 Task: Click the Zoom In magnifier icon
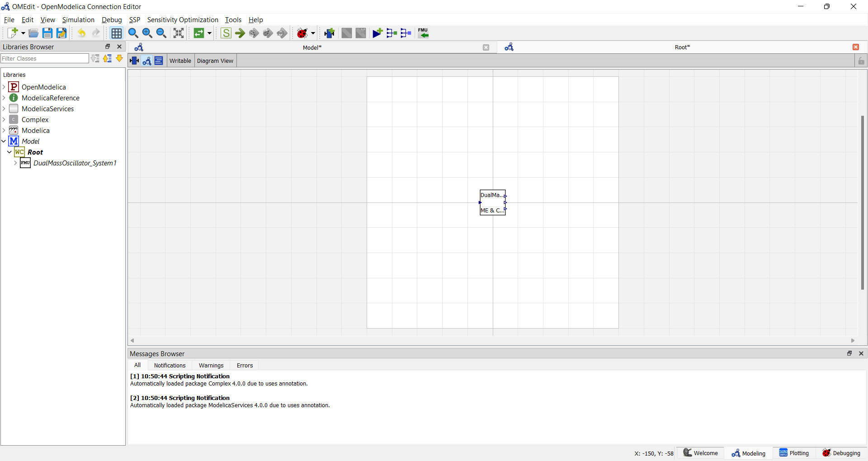(147, 33)
